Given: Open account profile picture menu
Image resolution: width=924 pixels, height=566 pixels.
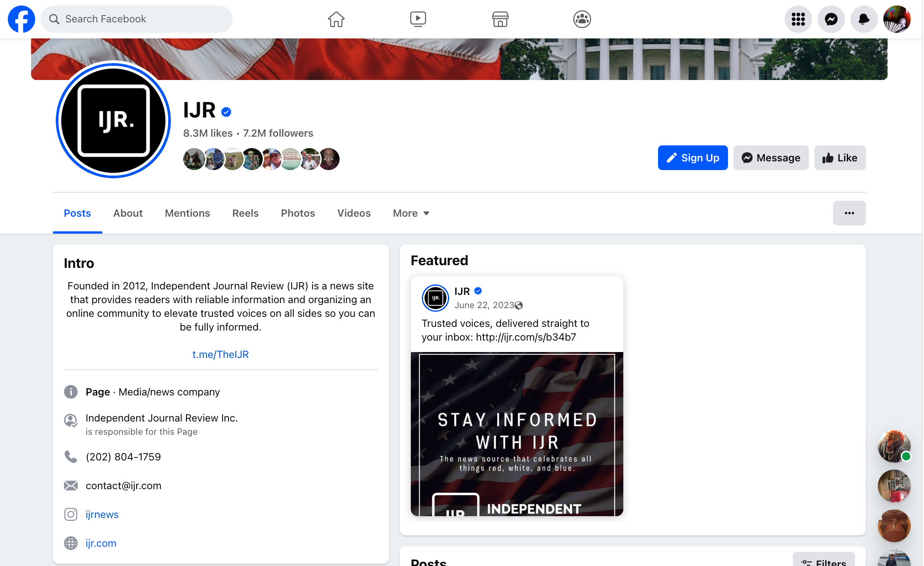Looking at the screenshot, I should click(x=897, y=19).
